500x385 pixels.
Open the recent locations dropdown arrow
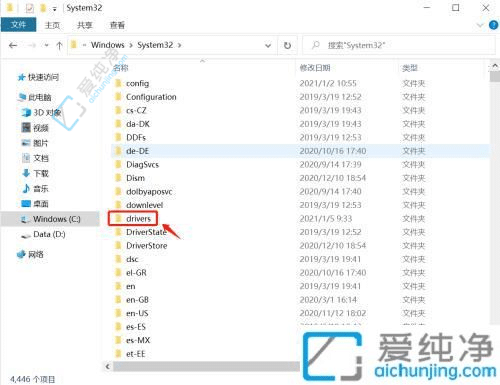tap(46, 45)
